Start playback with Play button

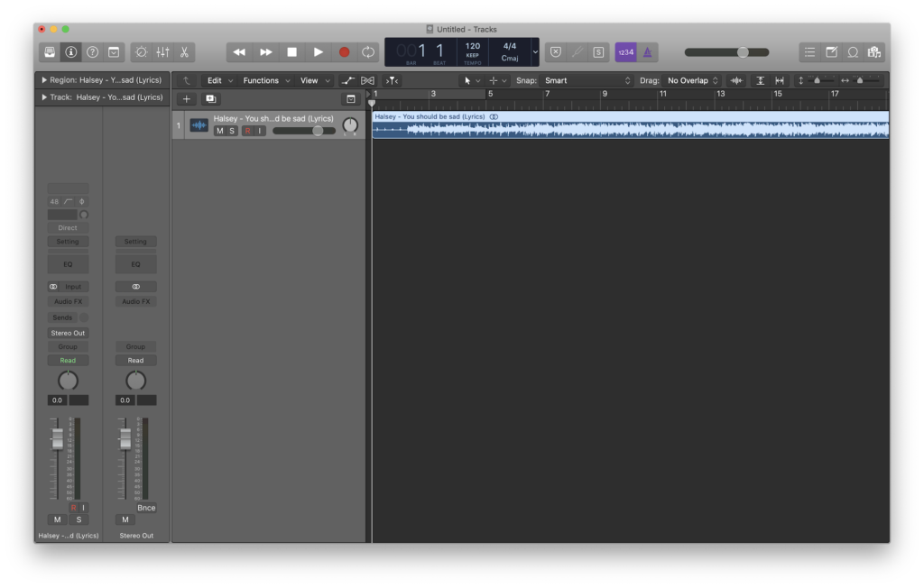tap(319, 52)
